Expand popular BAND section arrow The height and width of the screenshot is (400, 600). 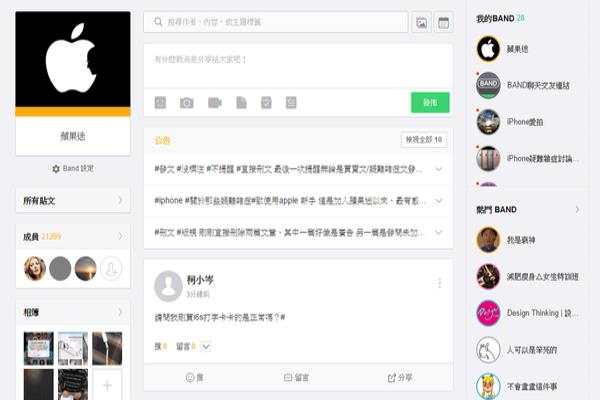(x=577, y=209)
